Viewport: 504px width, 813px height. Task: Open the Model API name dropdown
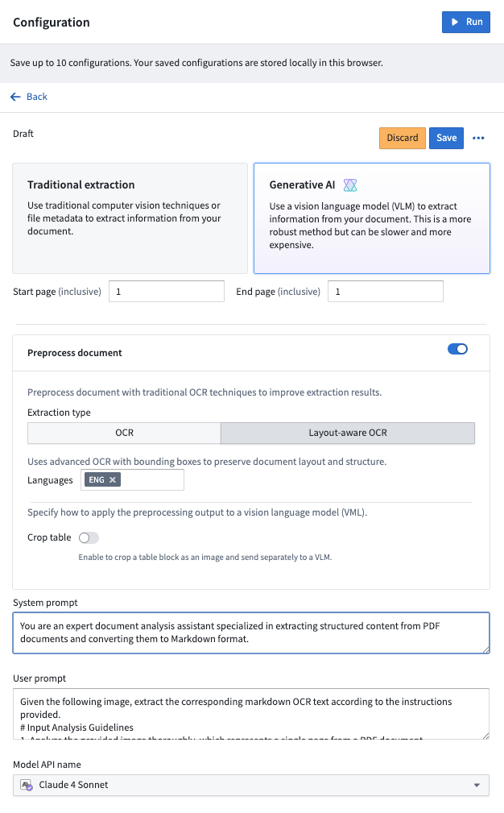(x=251, y=785)
